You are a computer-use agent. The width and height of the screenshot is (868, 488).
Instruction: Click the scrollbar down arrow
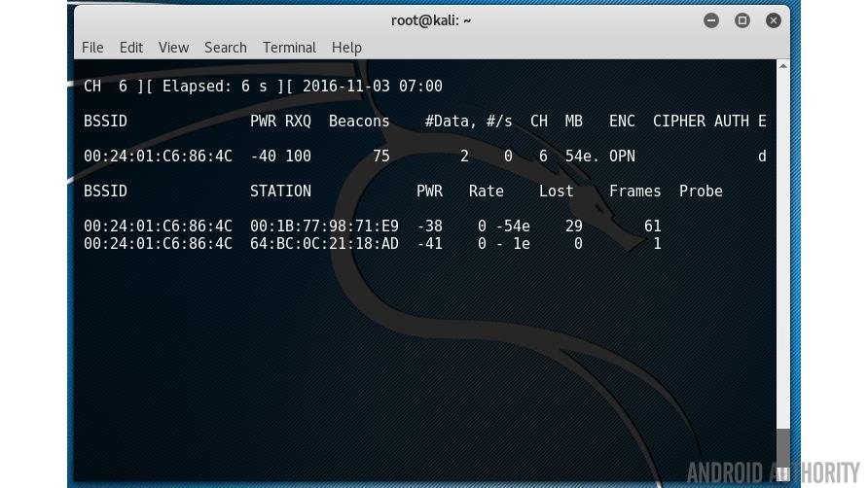coord(783,474)
